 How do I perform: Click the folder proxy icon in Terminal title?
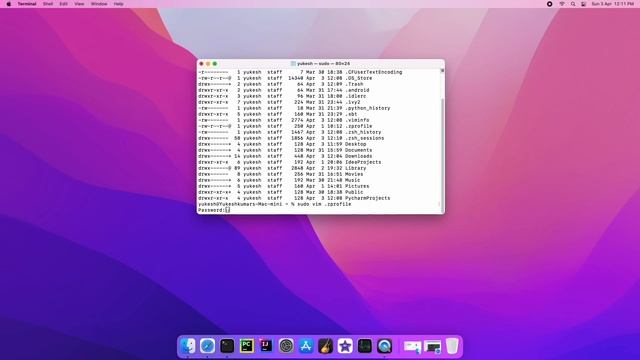293,64
